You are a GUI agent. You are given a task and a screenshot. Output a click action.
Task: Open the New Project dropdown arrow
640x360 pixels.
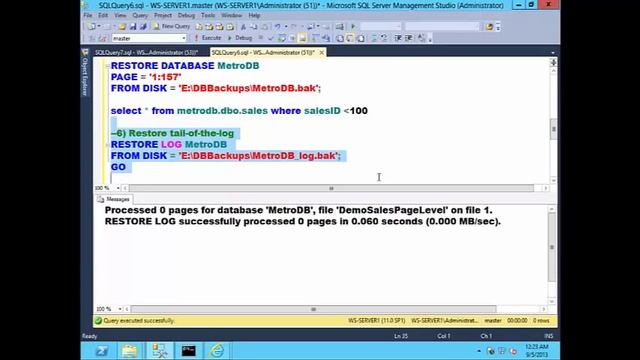coord(99,27)
